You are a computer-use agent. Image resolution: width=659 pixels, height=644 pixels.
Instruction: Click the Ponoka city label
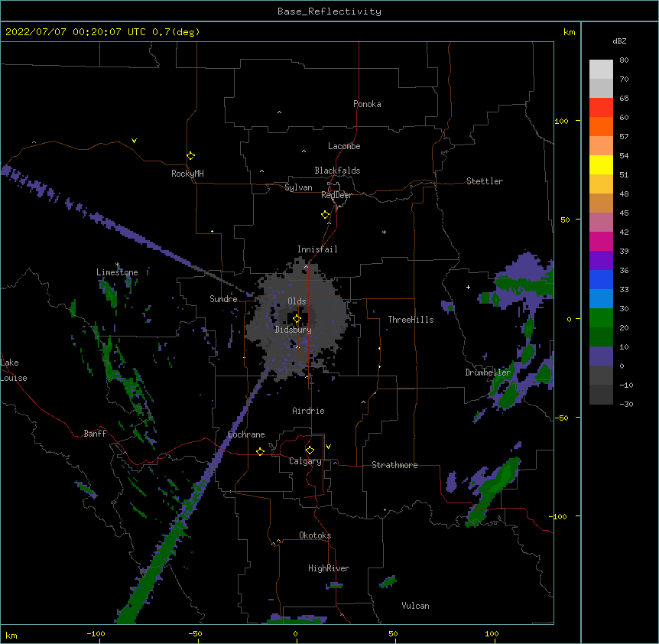click(x=367, y=104)
